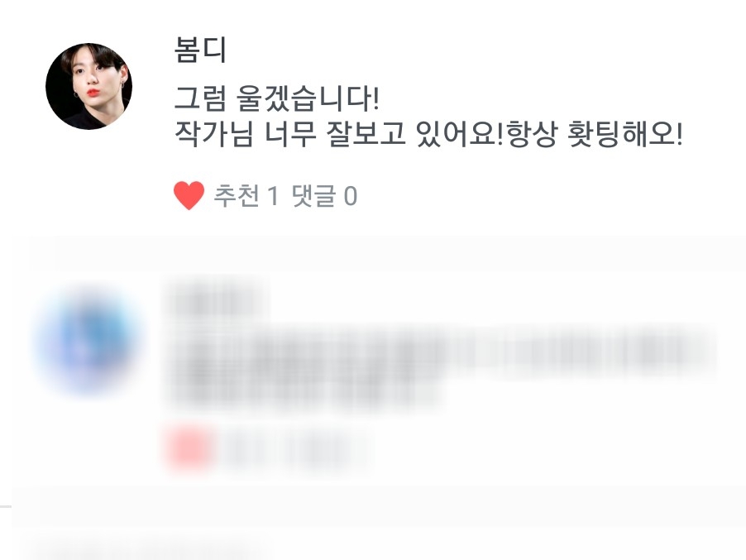Tap the red heart recommend icon

189,195
